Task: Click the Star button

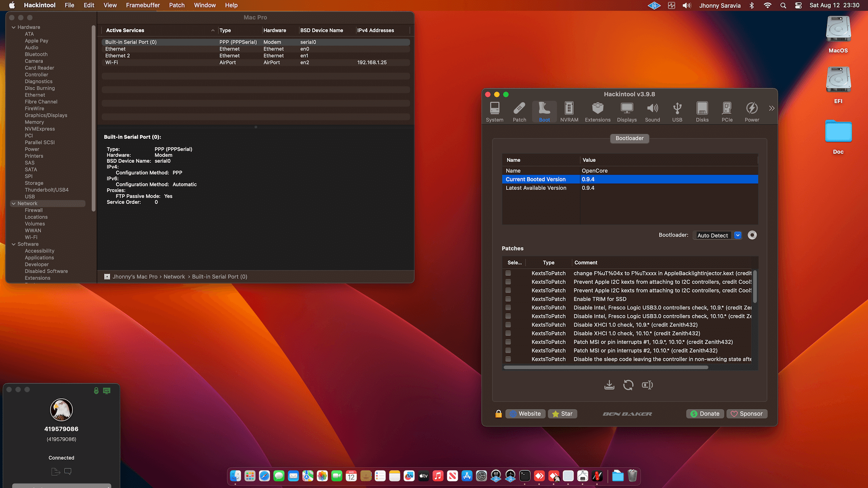Action: tap(562, 414)
